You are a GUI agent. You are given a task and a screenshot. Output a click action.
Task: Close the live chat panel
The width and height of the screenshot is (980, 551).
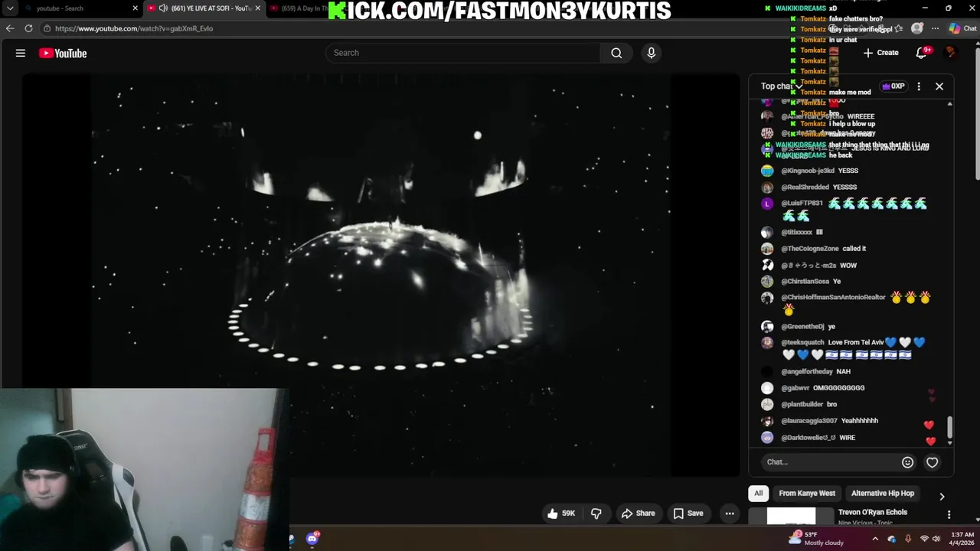[939, 86]
